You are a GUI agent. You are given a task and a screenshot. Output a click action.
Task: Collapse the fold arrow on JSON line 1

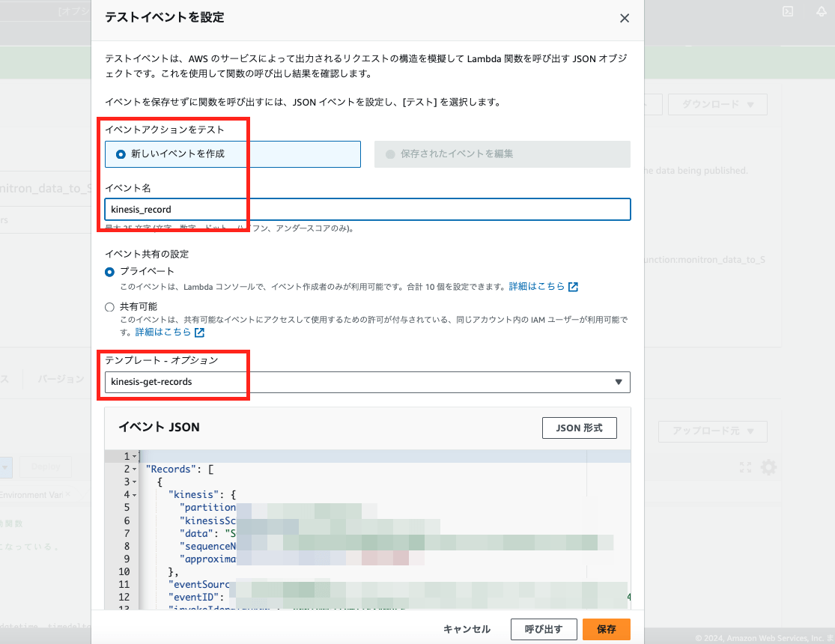134,457
